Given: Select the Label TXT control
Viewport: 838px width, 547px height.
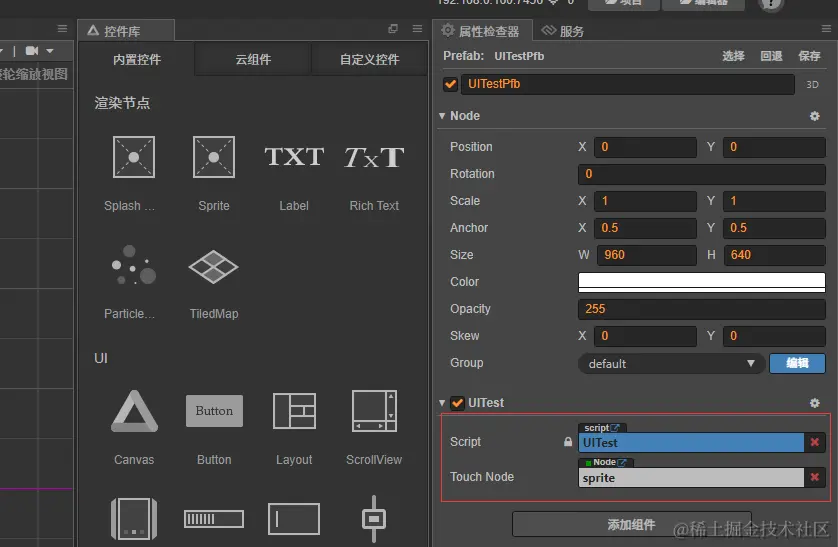Looking at the screenshot, I should pos(294,157).
